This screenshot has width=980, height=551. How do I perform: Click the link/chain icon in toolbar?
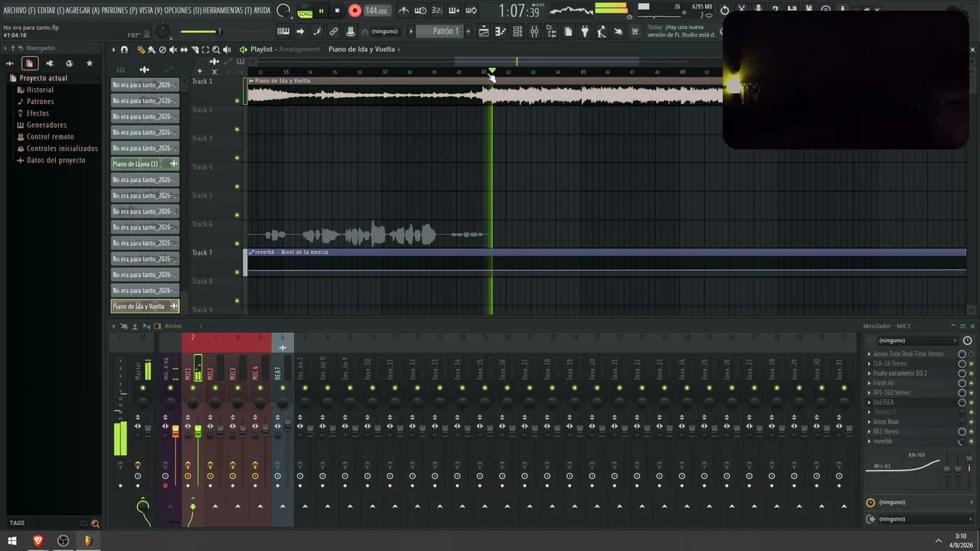tap(334, 31)
